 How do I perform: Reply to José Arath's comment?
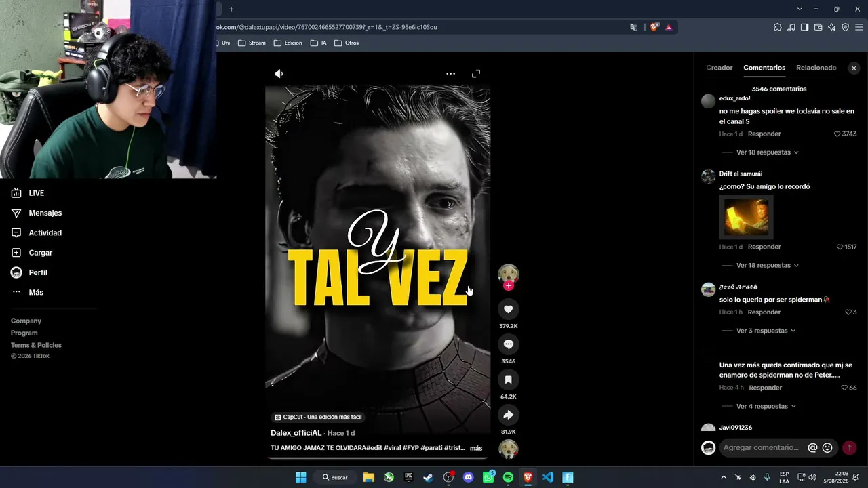click(764, 312)
